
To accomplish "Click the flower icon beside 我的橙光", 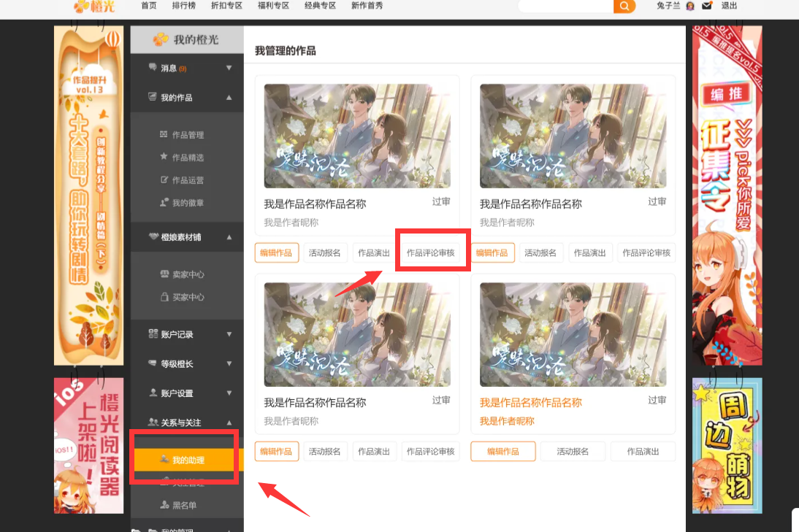I will tap(161, 39).
